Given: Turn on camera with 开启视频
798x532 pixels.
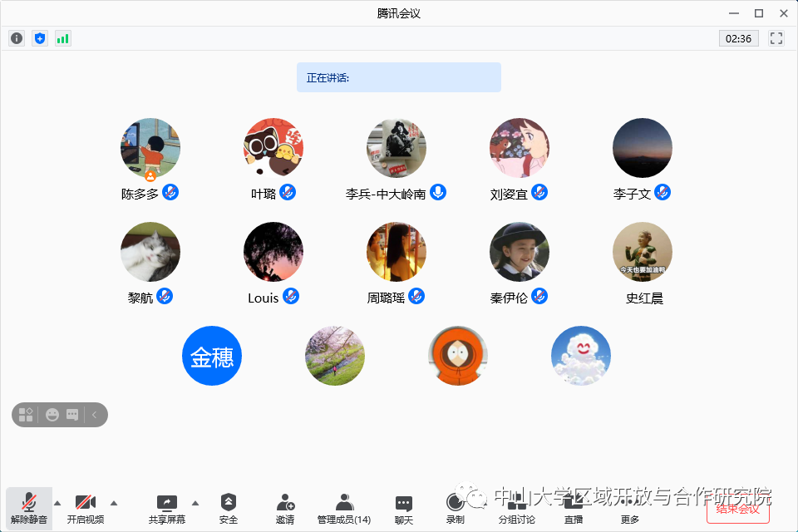Looking at the screenshot, I should [x=86, y=508].
